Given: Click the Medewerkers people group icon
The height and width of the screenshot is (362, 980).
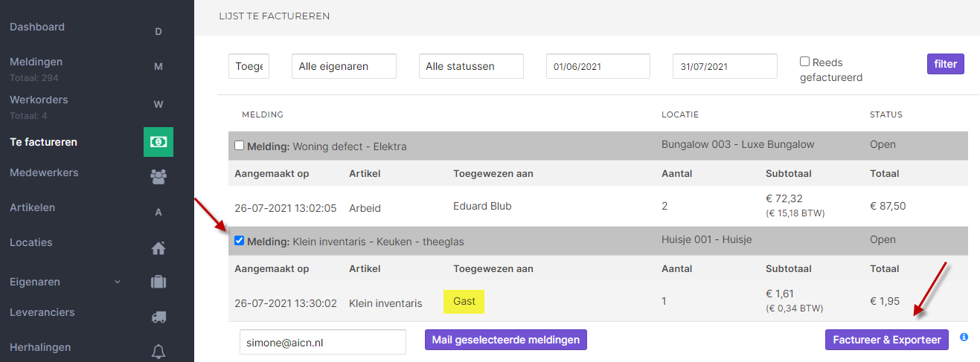Looking at the screenshot, I should point(158,176).
